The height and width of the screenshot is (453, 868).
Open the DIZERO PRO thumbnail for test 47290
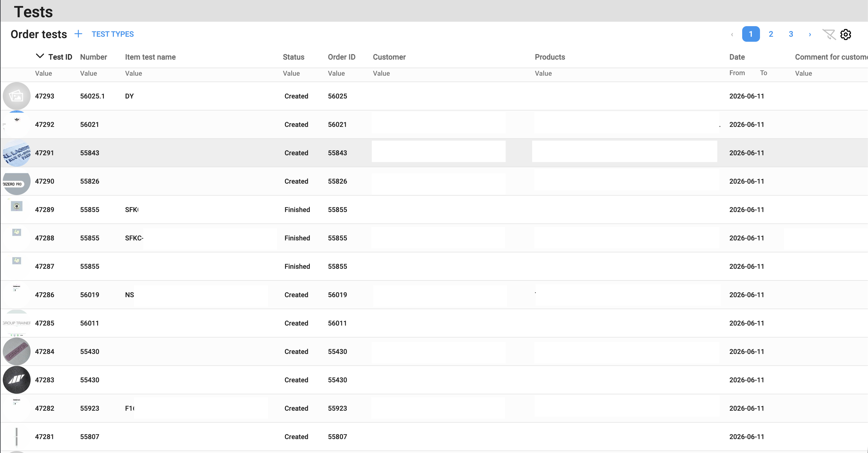[16, 181]
